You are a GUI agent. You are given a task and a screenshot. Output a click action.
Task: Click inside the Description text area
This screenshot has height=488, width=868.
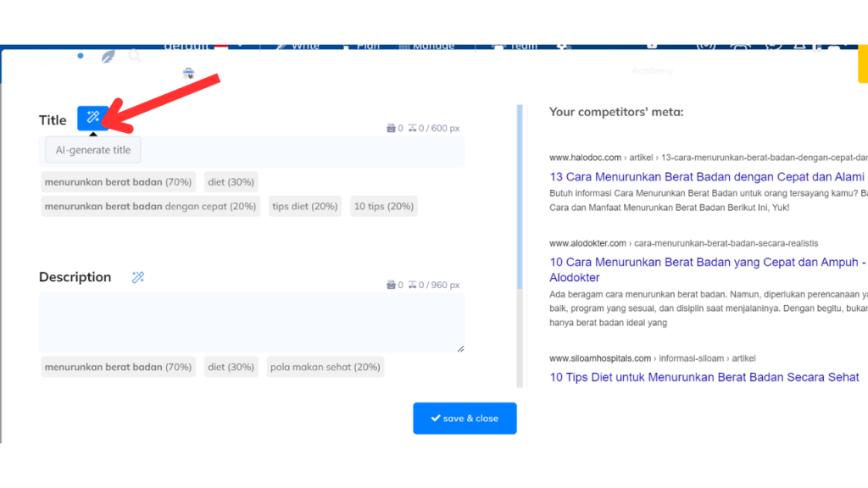pos(250,322)
